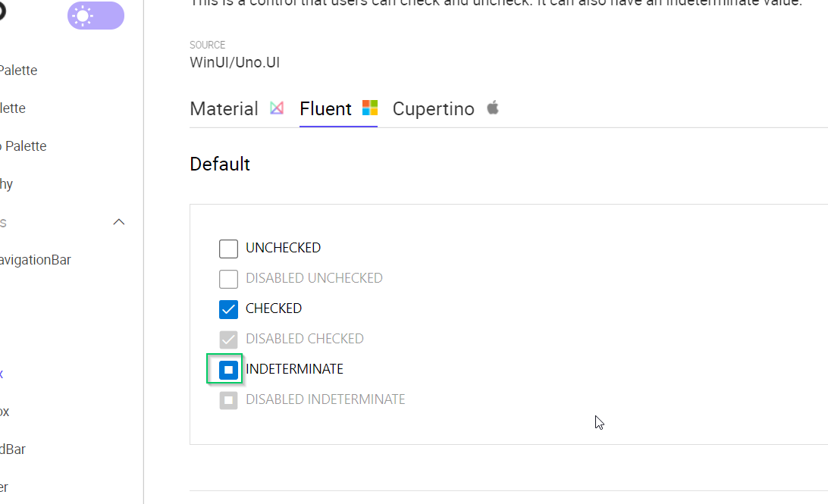Click the DISABLED INDETERMINATE checkbox
The image size is (828, 504).
coord(228,400)
